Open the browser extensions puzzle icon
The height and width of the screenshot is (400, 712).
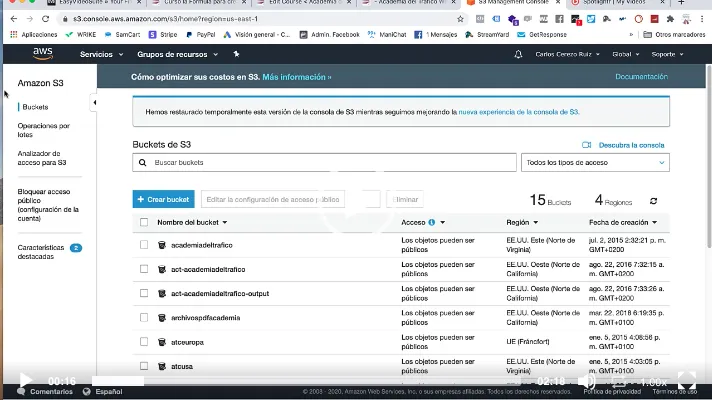[670, 19]
